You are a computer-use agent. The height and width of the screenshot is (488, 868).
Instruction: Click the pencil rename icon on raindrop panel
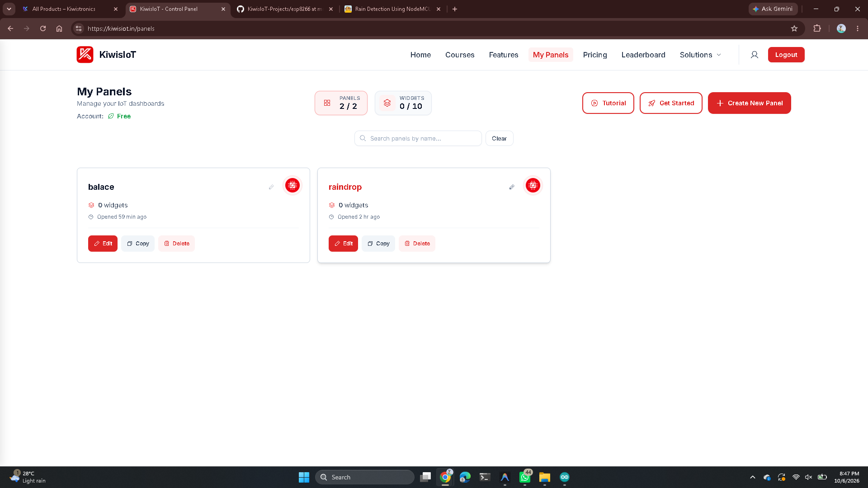coord(512,187)
